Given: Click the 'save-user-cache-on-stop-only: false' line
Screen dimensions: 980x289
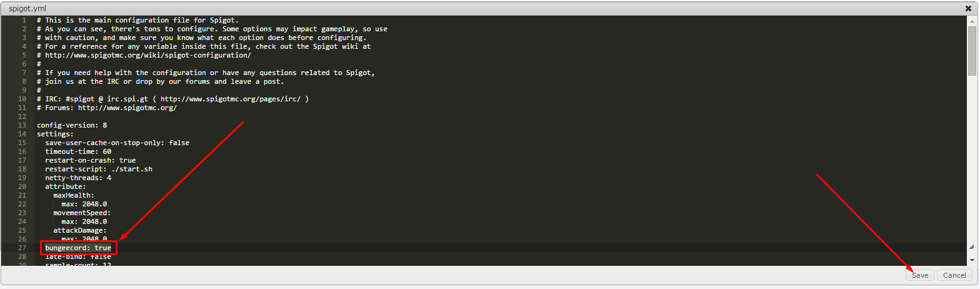Looking at the screenshot, I should click(x=117, y=143).
